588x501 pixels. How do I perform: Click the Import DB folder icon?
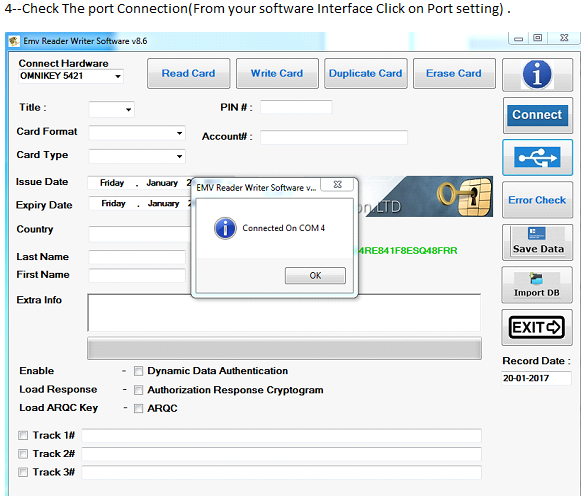coord(536,279)
